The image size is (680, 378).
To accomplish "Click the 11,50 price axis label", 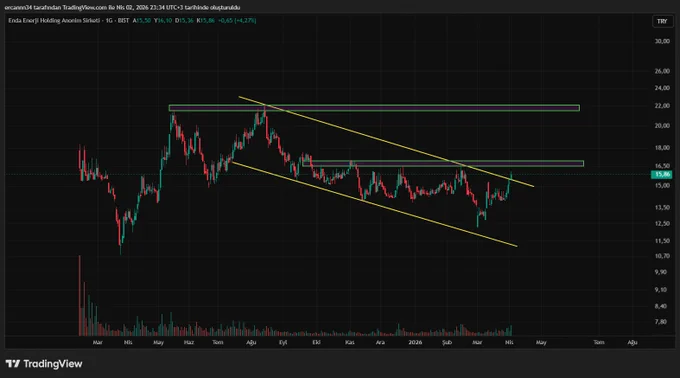I will click(662, 241).
